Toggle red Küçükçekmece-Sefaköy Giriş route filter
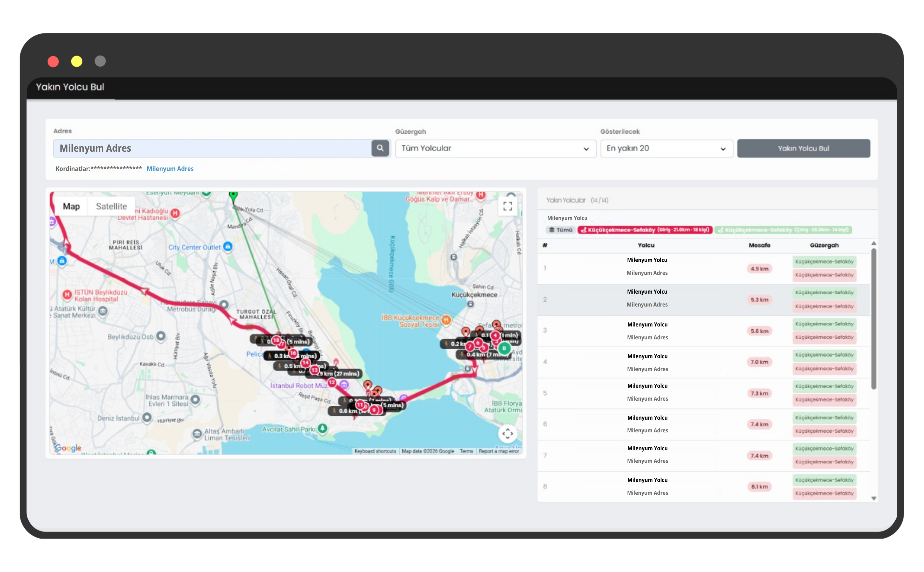The height and width of the screenshot is (572, 924). (x=645, y=230)
